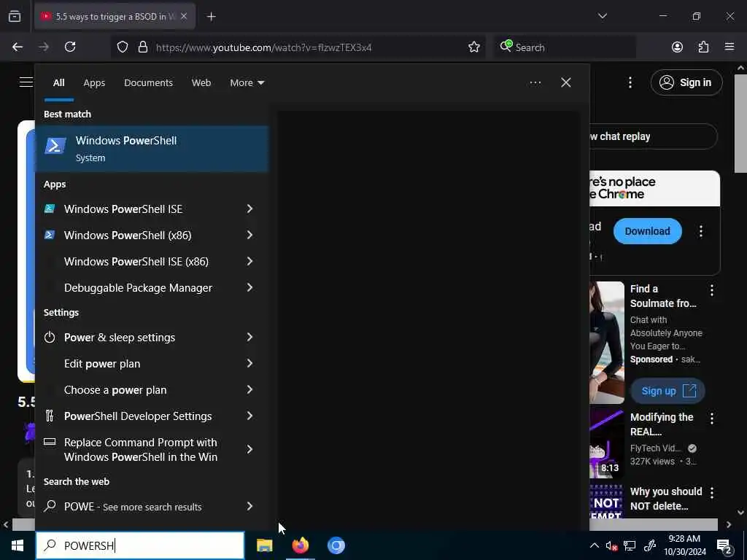Click the Chrome ad Download button

(648, 231)
